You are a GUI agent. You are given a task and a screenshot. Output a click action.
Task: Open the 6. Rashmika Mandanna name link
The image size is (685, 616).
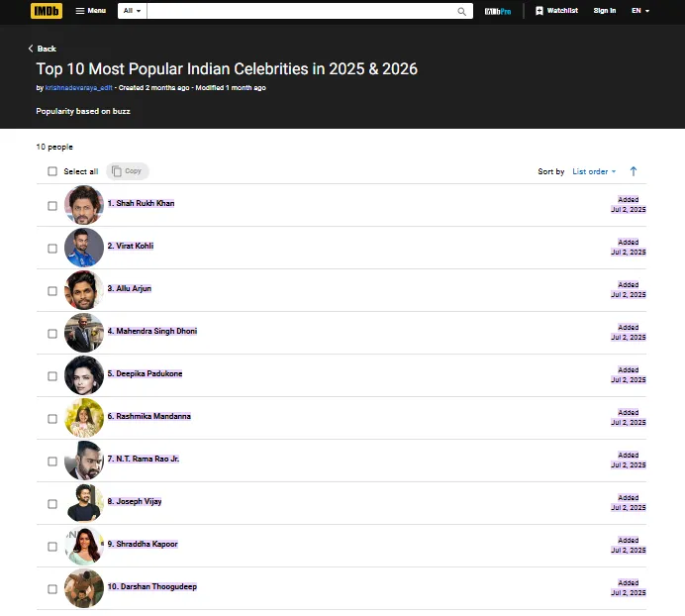149,416
